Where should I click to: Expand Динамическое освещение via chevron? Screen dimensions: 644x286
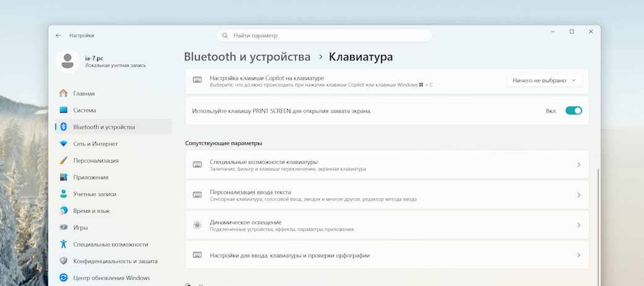[x=579, y=225]
